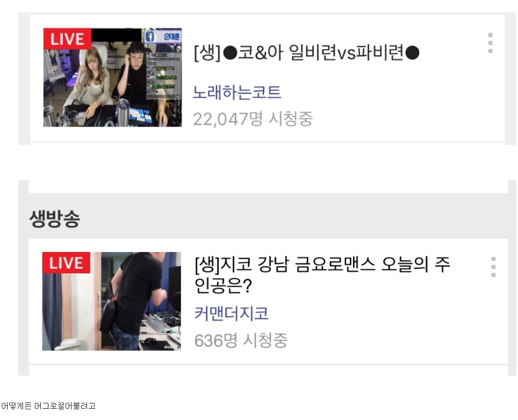Click LIVE badge on 금요로맨스 thumbnail

(x=66, y=263)
